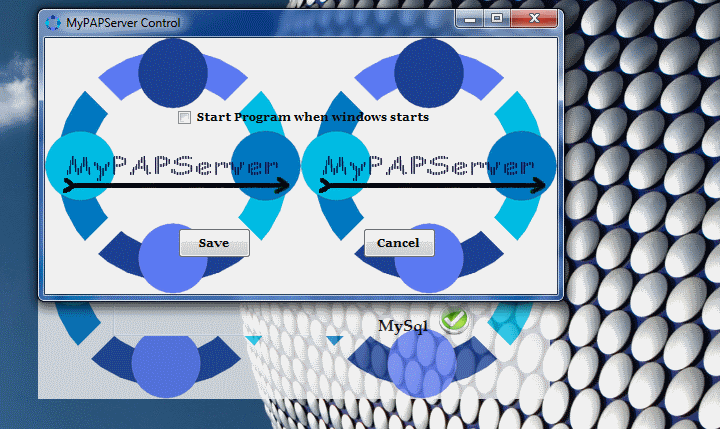
Task: Click the Save button
Action: click(x=214, y=243)
